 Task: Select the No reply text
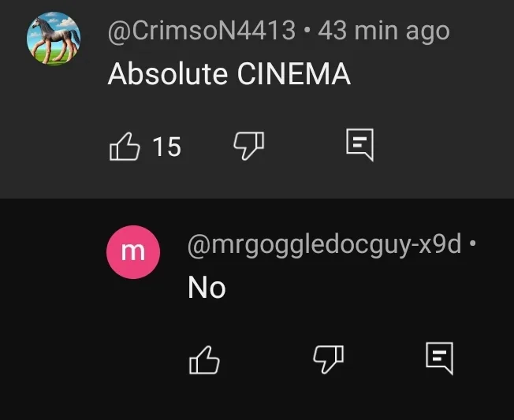tap(207, 288)
